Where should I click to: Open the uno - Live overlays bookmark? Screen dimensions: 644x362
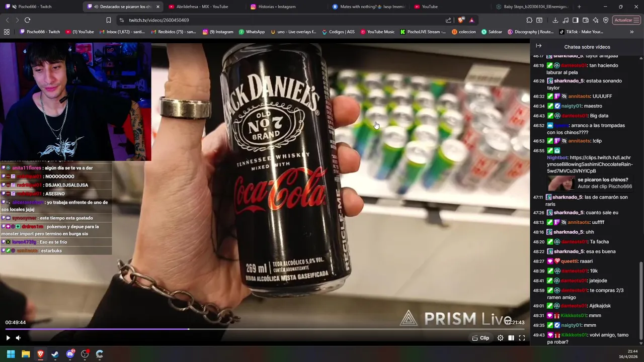tap(293, 32)
